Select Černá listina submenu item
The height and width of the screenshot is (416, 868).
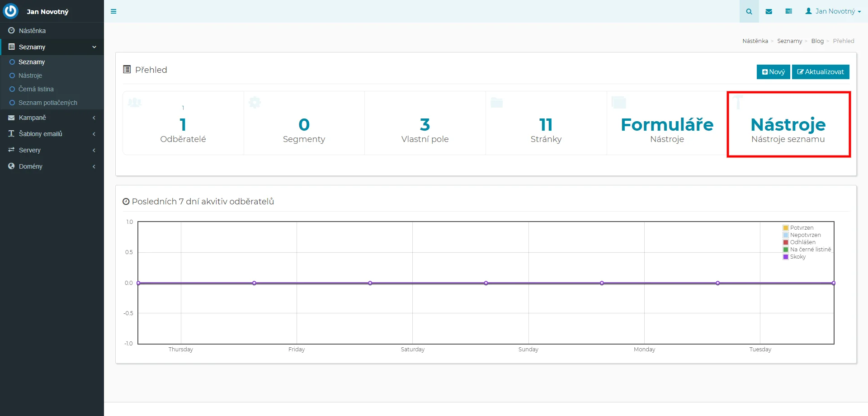coord(36,89)
